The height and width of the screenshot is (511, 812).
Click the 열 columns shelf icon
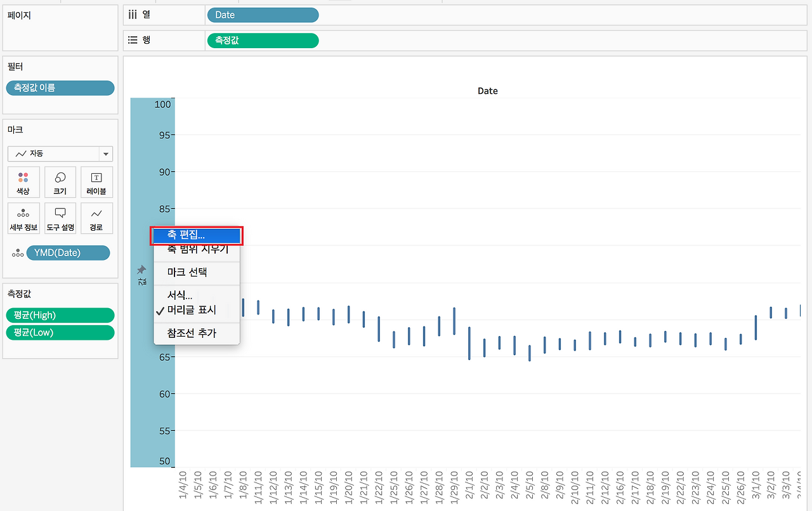133,15
